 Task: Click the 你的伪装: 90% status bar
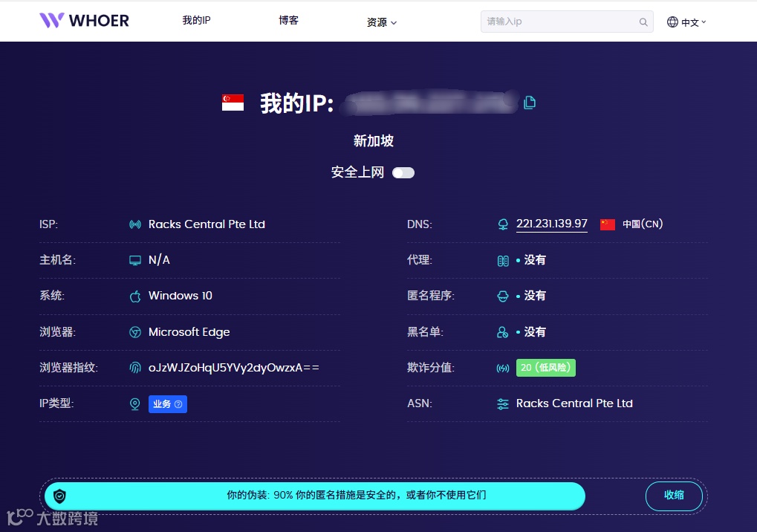[x=315, y=496]
